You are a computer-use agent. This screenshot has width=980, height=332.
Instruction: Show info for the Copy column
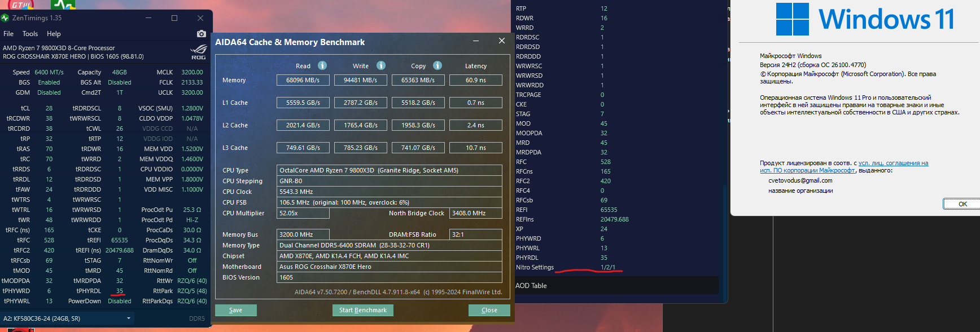tap(438, 65)
